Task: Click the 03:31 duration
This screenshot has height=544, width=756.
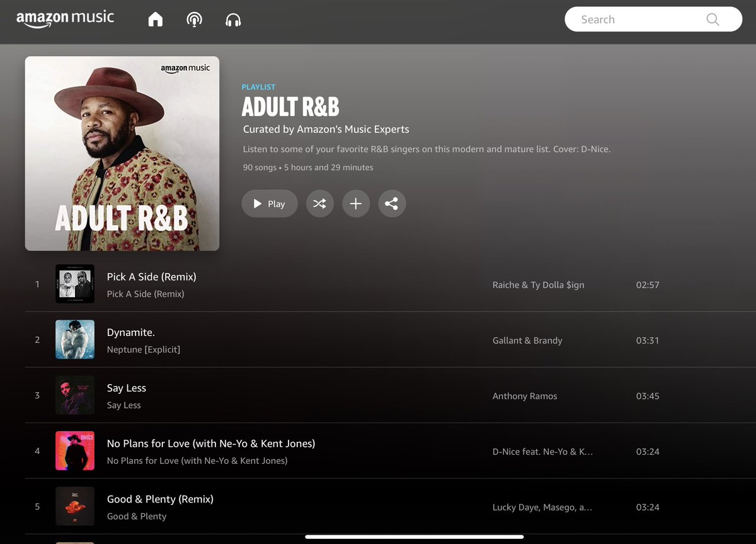Action: click(648, 340)
